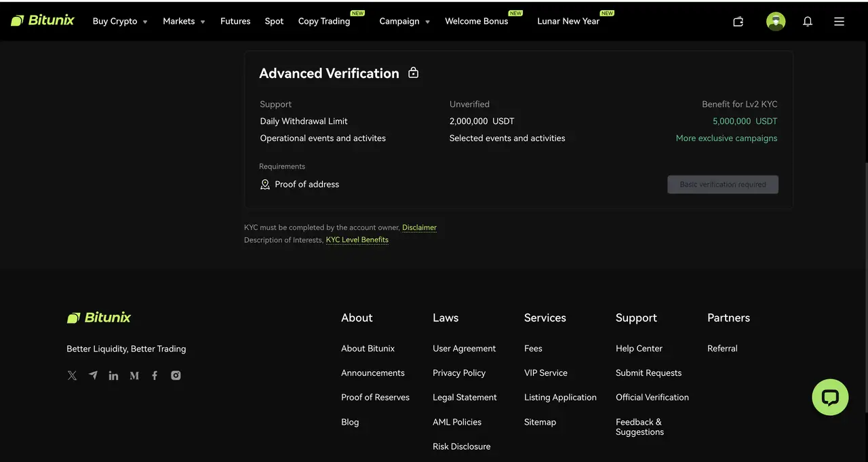Screen dimensions: 868x462
Task: Select the Medium icon
Action: tap(134, 375)
